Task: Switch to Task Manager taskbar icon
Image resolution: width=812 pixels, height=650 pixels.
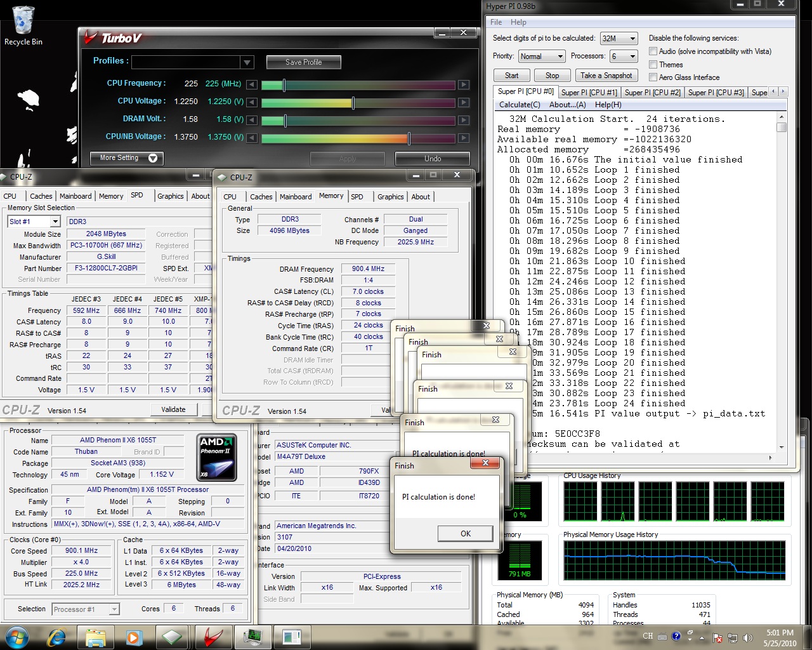Action: point(252,637)
